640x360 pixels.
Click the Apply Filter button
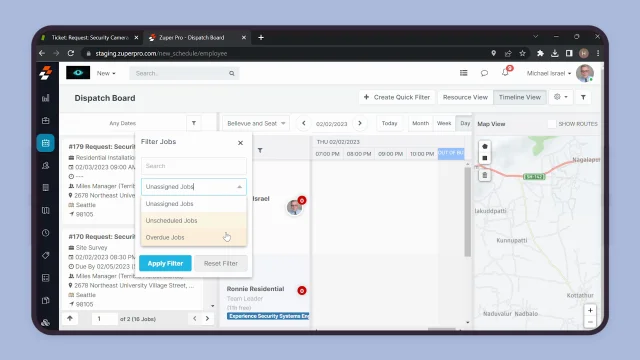tap(165, 263)
